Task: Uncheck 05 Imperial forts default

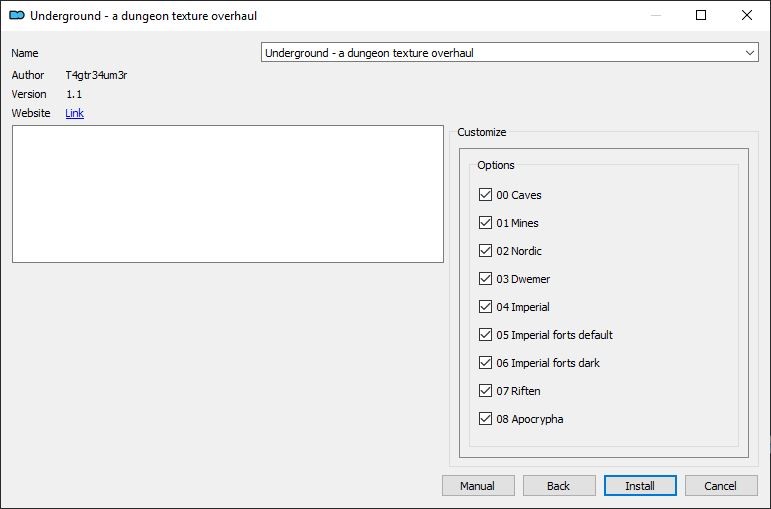Action: coord(485,335)
